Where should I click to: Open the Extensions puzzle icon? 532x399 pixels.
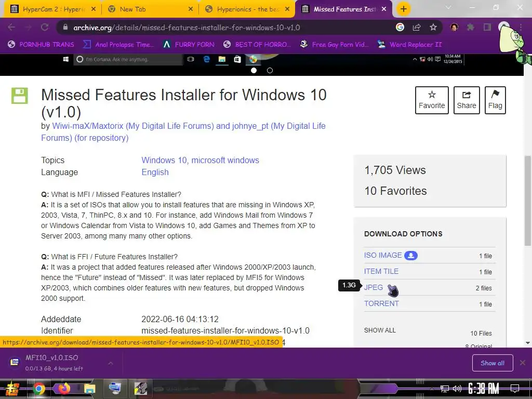click(x=470, y=27)
